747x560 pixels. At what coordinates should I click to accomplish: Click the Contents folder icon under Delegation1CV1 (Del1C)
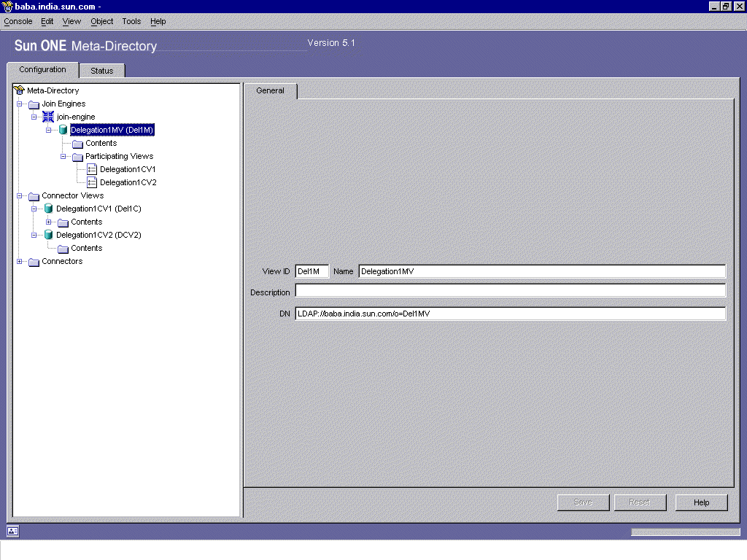[x=63, y=222]
